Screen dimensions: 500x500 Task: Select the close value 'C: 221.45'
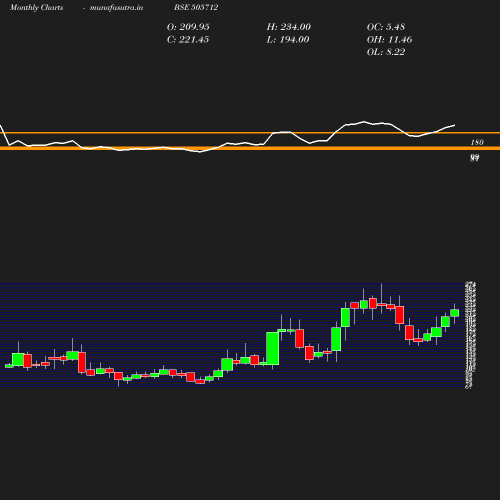click(188, 40)
